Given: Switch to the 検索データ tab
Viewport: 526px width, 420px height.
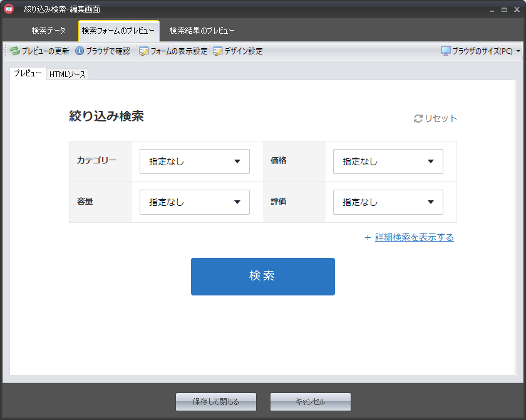Looking at the screenshot, I should [48, 31].
